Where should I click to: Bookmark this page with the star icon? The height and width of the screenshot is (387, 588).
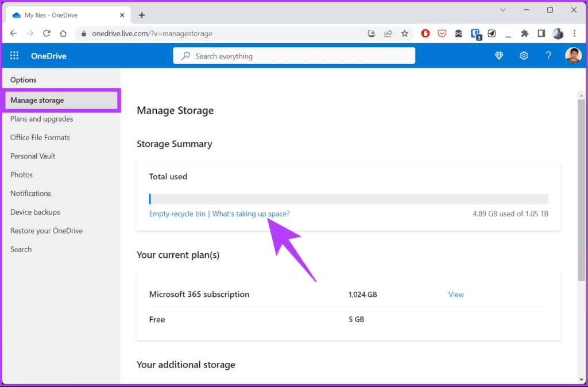[x=405, y=33]
